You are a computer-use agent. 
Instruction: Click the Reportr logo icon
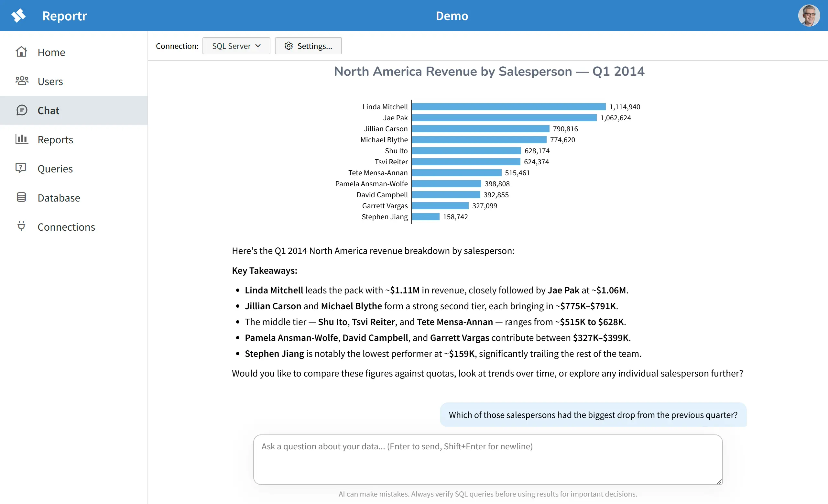(x=18, y=16)
